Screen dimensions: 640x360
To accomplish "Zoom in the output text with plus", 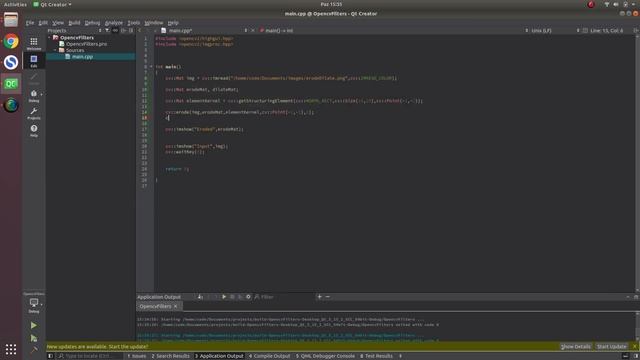I will click(x=320, y=297).
